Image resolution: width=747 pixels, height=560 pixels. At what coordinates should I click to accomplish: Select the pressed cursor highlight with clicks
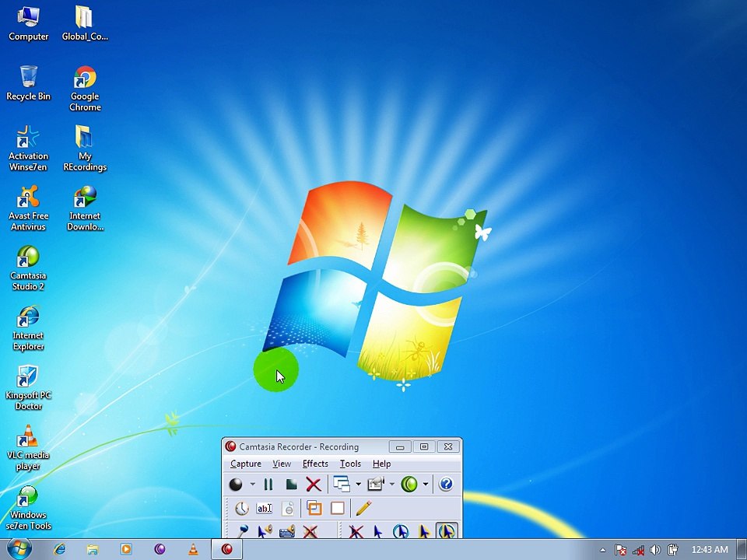447,530
